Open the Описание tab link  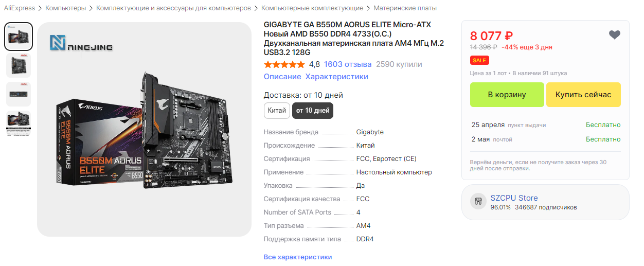[x=282, y=77]
